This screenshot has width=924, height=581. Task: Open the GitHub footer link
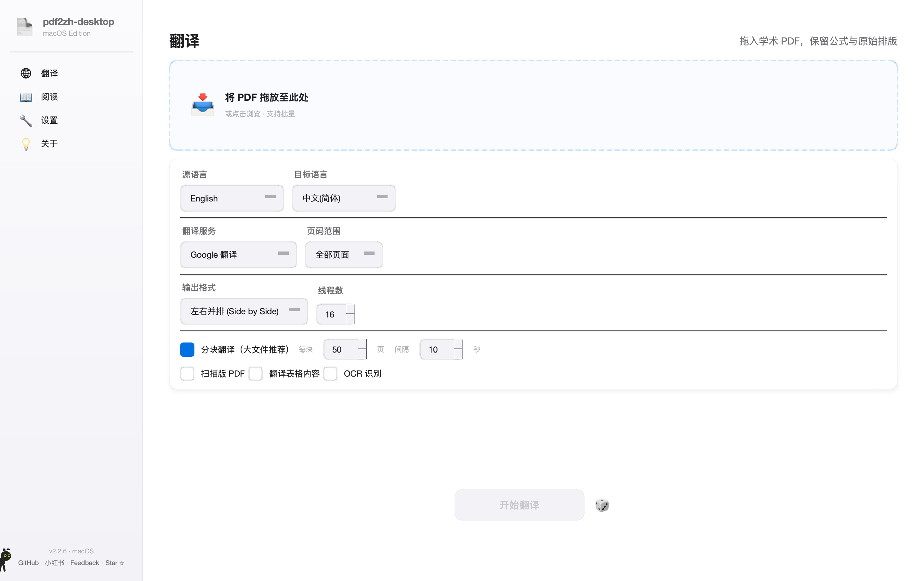pos(28,562)
